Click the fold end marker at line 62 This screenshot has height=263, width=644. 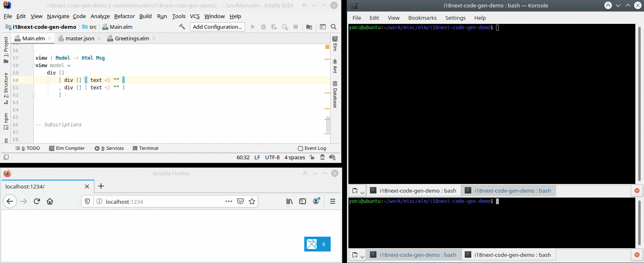point(33,95)
